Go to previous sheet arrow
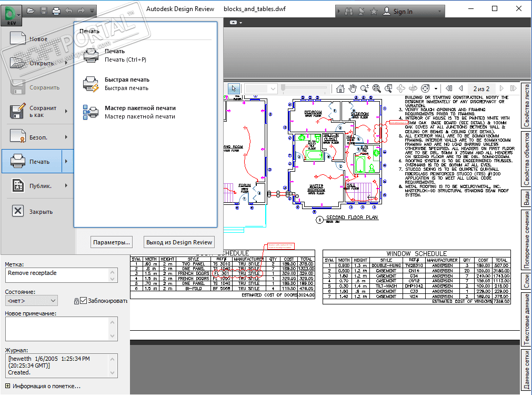 (x=461, y=88)
